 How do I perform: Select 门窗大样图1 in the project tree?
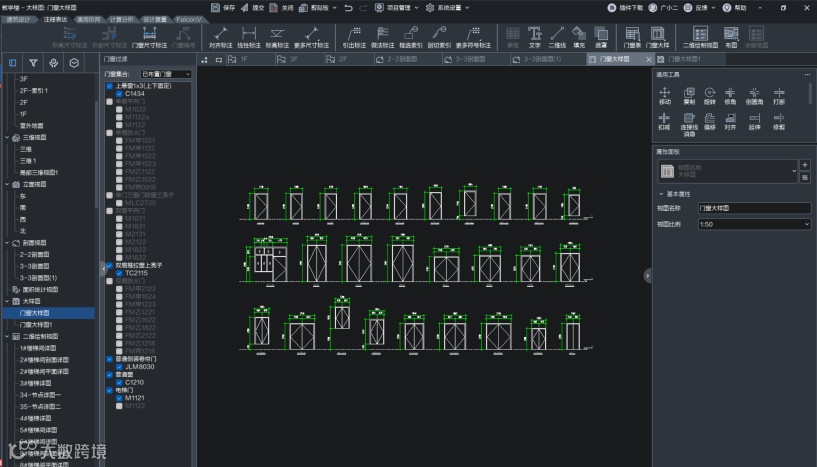click(36, 325)
